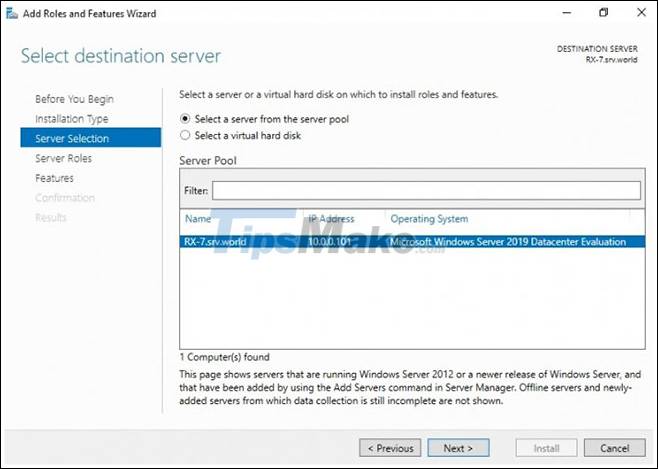This screenshot has width=658, height=469.
Task: Sort the server pool by IP Address column
Action: pyautogui.click(x=331, y=219)
